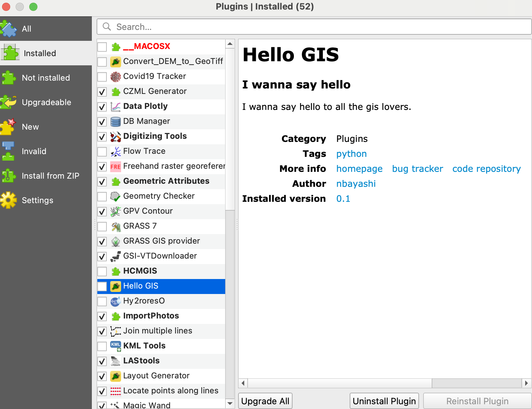Select the Not installed category icon
This screenshot has height=409, width=532.
click(9, 78)
